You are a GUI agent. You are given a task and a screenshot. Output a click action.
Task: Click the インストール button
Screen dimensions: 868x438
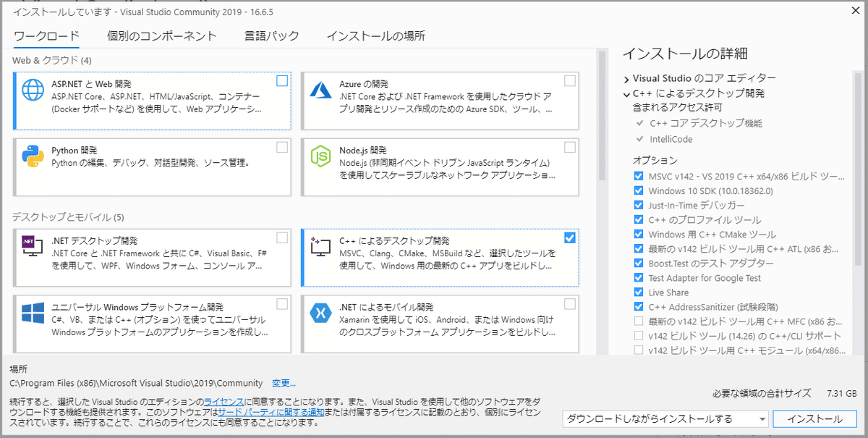pos(814,418)
